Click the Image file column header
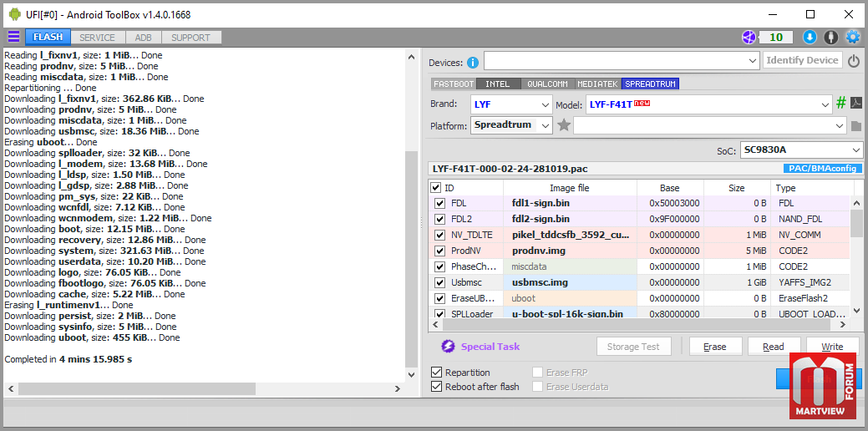Screen dimensions: 868x431 pyautogui.click(x=570, y=188)
